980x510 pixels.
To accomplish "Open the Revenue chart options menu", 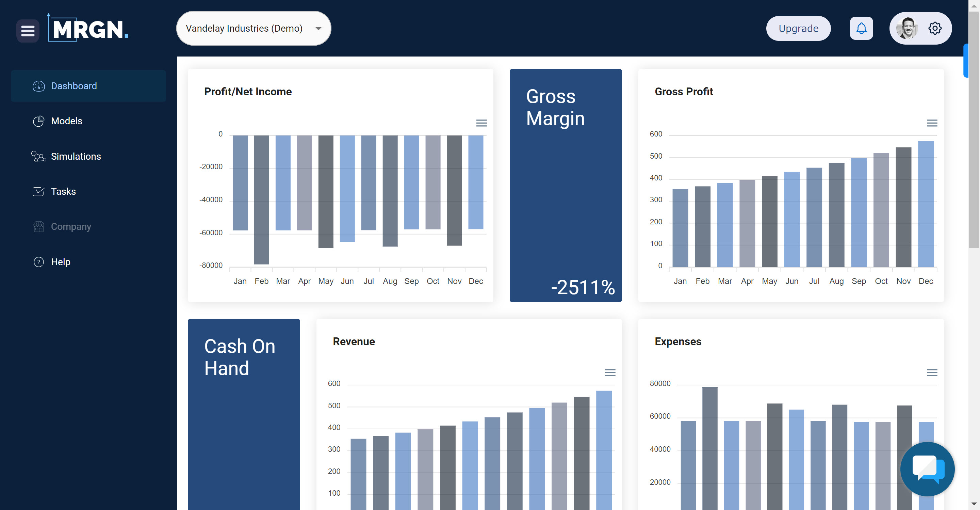I will click(x=610, y=372).
